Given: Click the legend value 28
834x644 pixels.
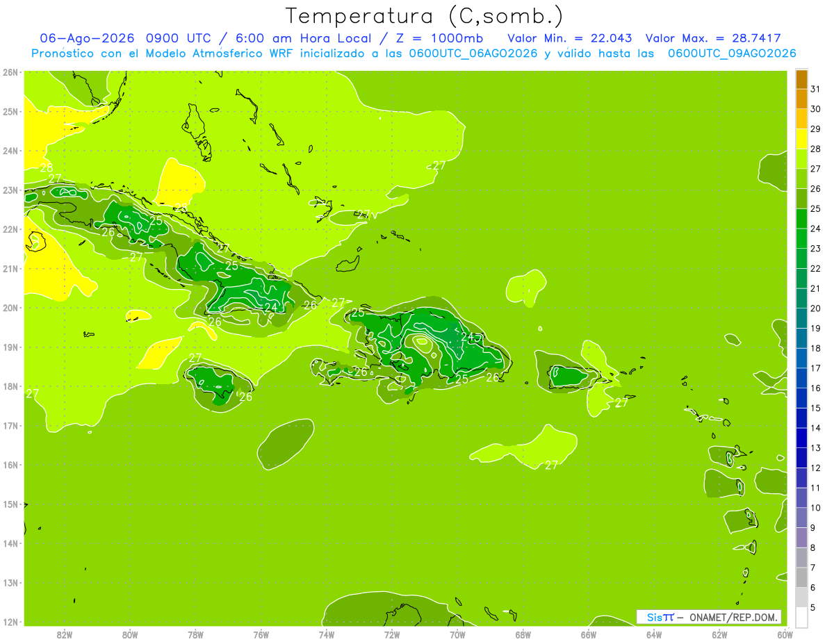Looking at the screenshot, I should click(x=815, y=149).
